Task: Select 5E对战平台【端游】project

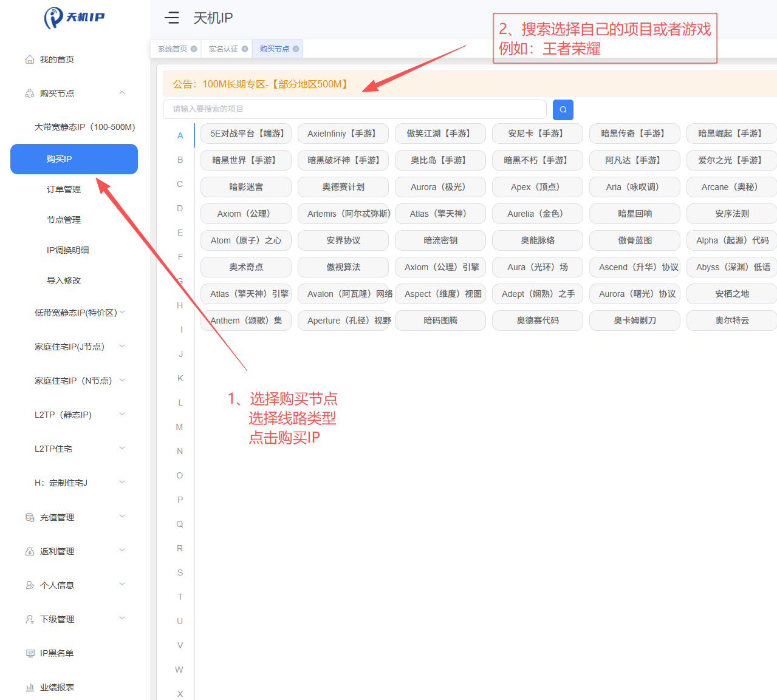Action: 246,134
